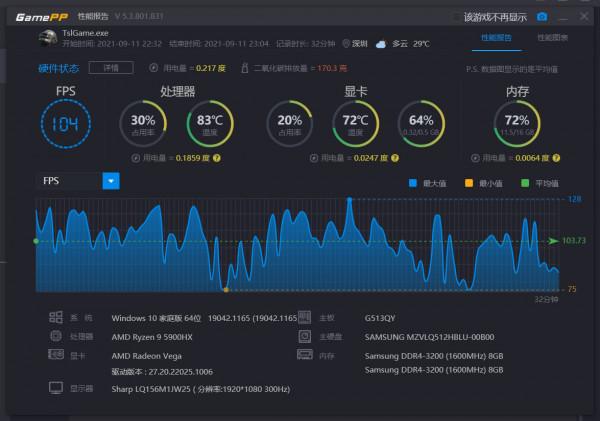Click the 32分钟 duration label under the chart
Screen dimensions: 600x421
(546, 299)
